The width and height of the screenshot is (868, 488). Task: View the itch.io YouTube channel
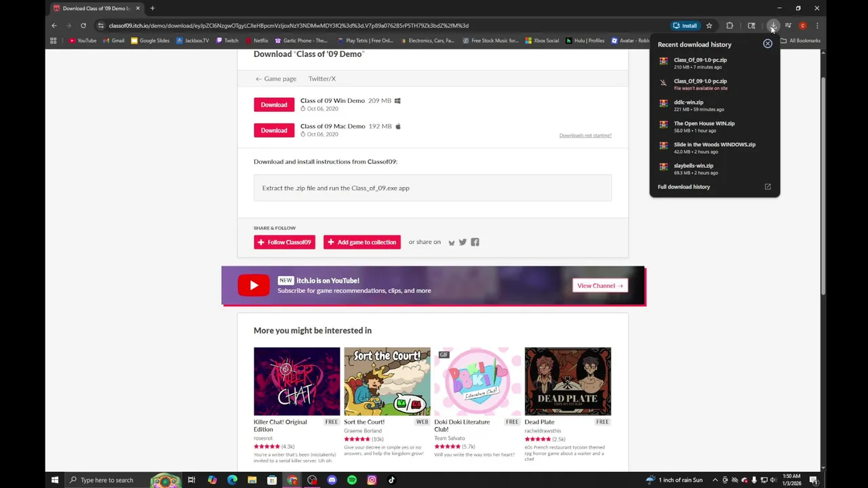point(599,285)
